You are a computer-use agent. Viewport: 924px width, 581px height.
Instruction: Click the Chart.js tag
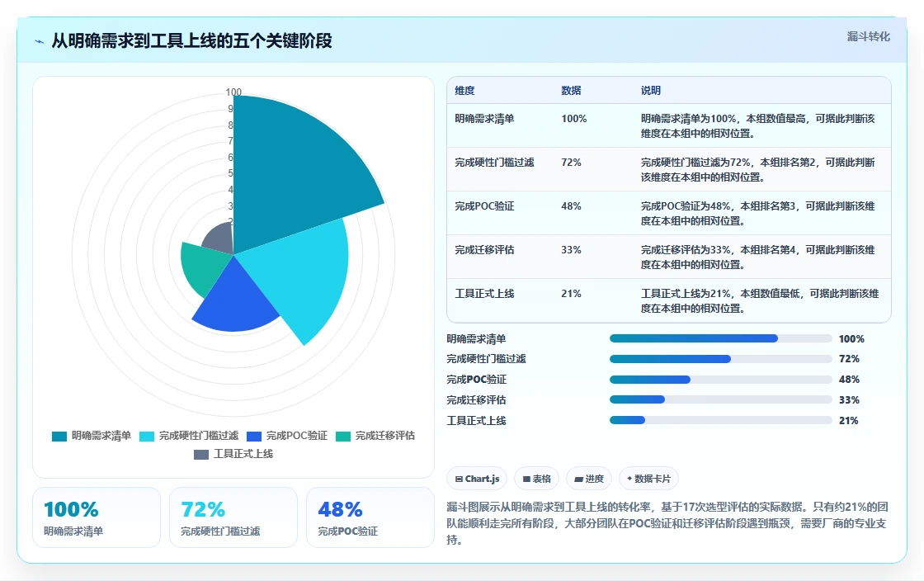477,479
